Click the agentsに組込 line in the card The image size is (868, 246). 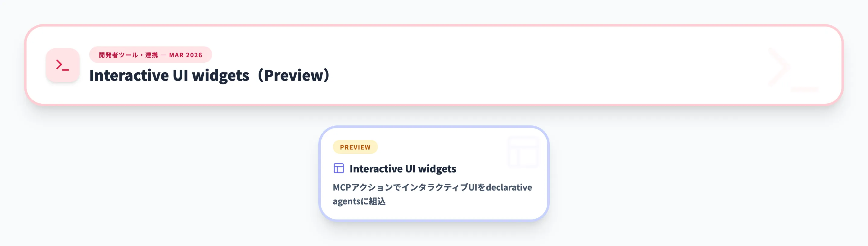point(359,201)
